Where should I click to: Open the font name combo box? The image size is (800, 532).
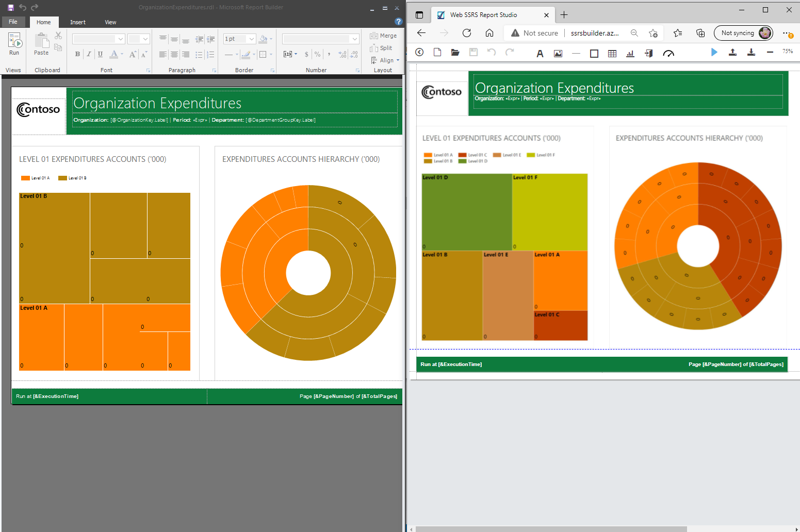[99, 39]
